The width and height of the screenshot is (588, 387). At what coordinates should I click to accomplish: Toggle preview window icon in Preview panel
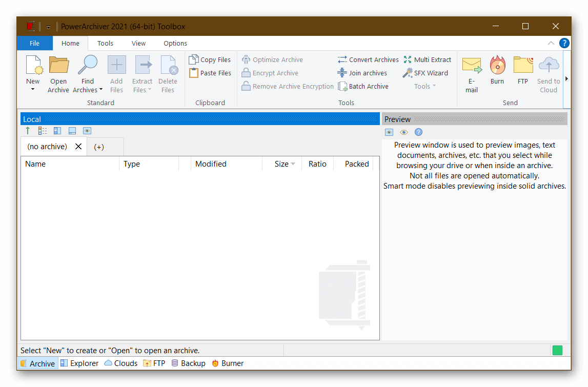click(389, 132)
